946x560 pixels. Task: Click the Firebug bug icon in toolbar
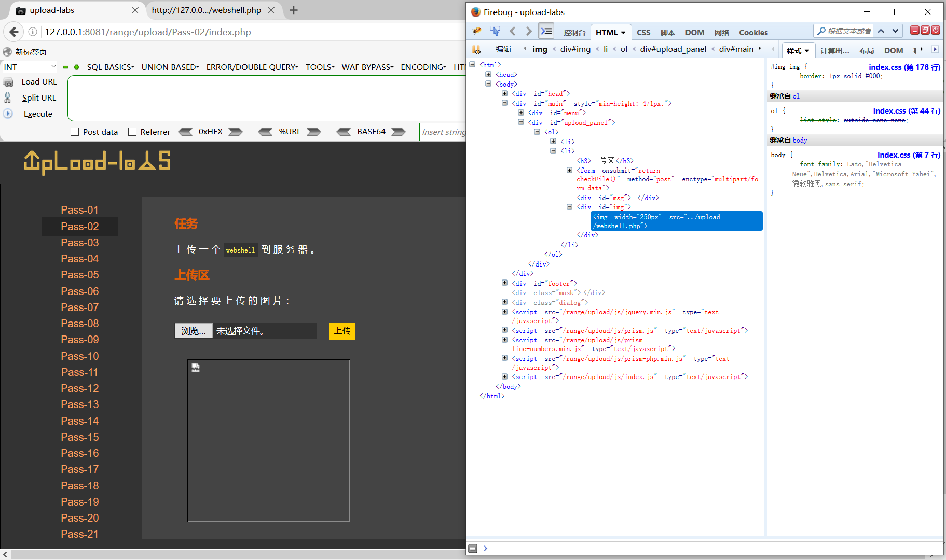click(477, 32)
